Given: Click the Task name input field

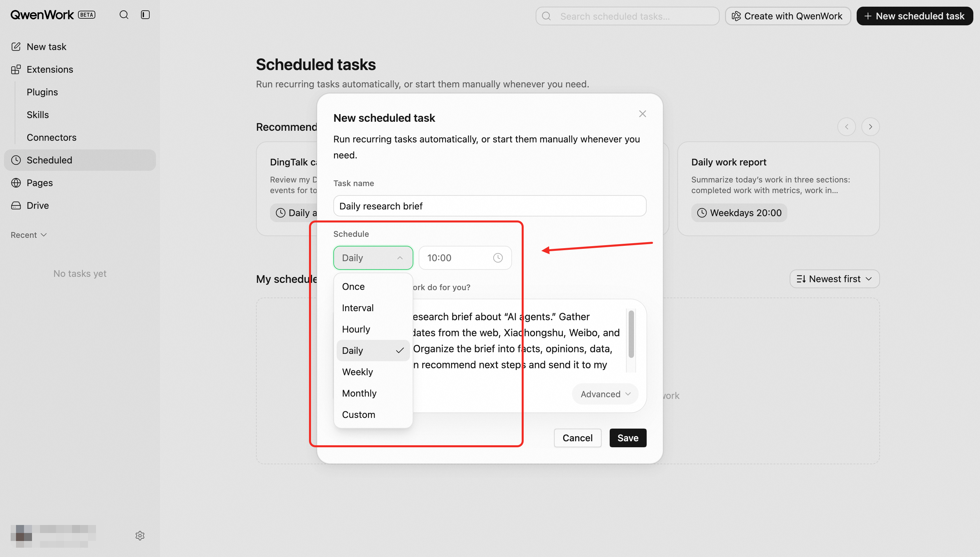Looking at the screenshot, I should pyautogui.click(x=490, y=206).
